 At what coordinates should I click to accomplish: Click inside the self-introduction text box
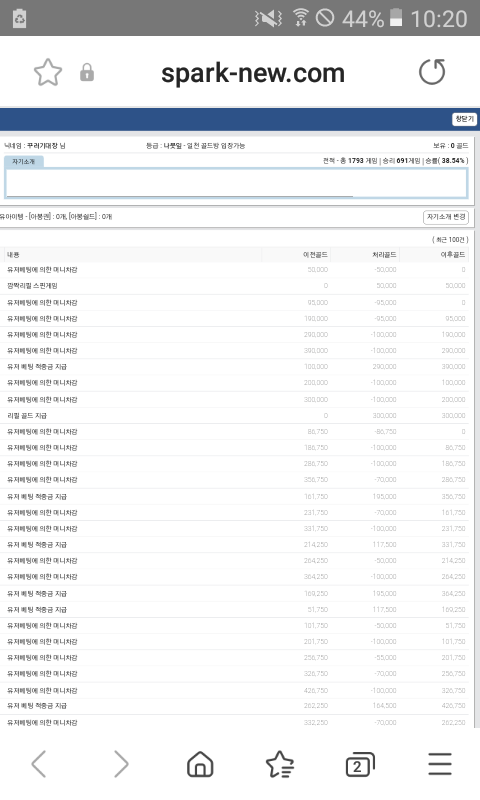[x=236, y=183]
